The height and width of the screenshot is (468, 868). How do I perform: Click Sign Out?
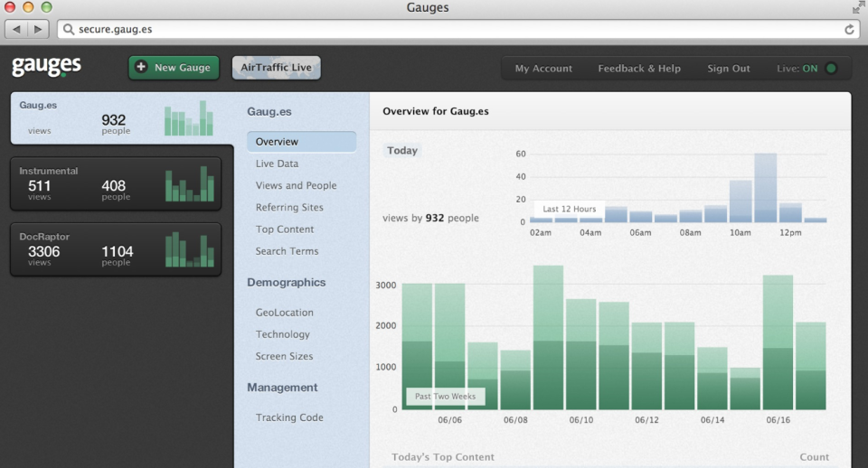(x=729, y=69)
